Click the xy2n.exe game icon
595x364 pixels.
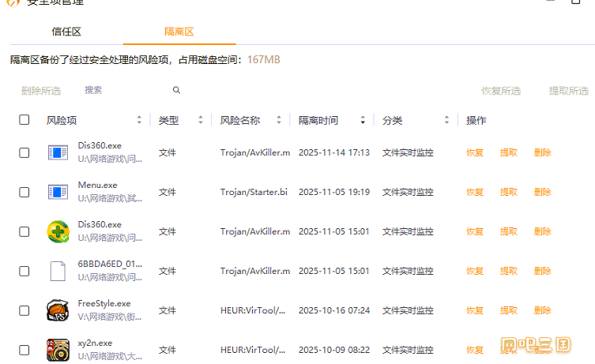[x=58, y=349]
